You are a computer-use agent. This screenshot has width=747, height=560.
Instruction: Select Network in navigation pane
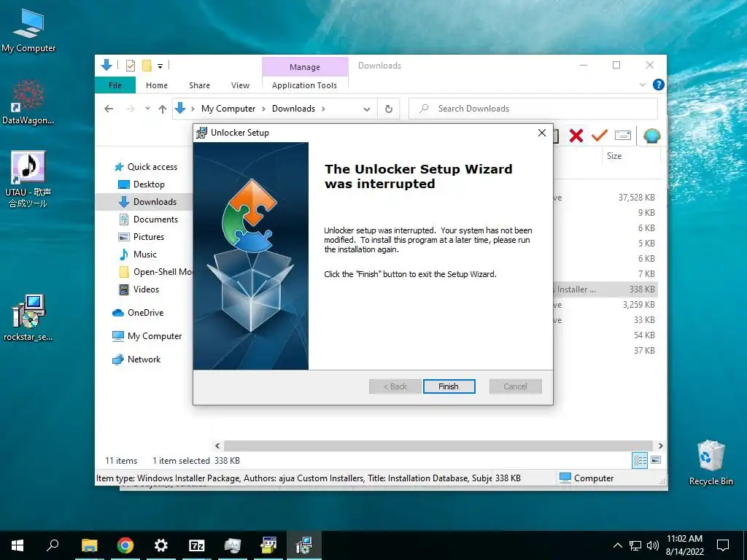[x=136, y=359]
